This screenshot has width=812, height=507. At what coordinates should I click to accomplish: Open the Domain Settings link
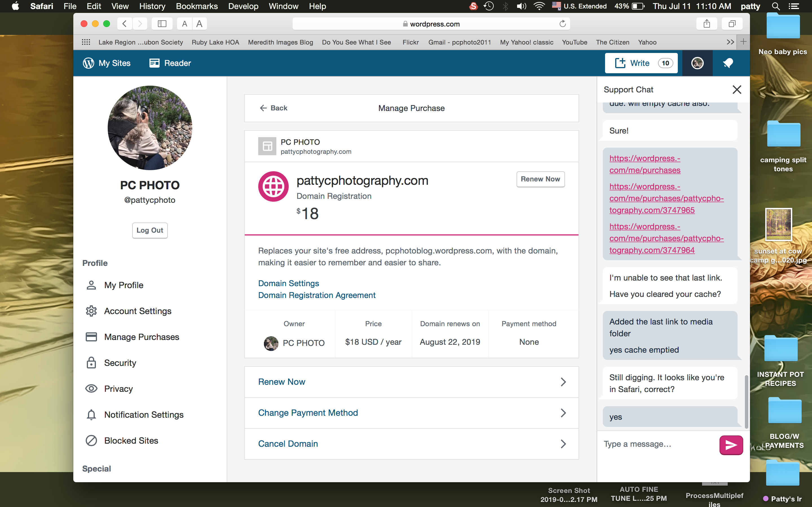288,283
